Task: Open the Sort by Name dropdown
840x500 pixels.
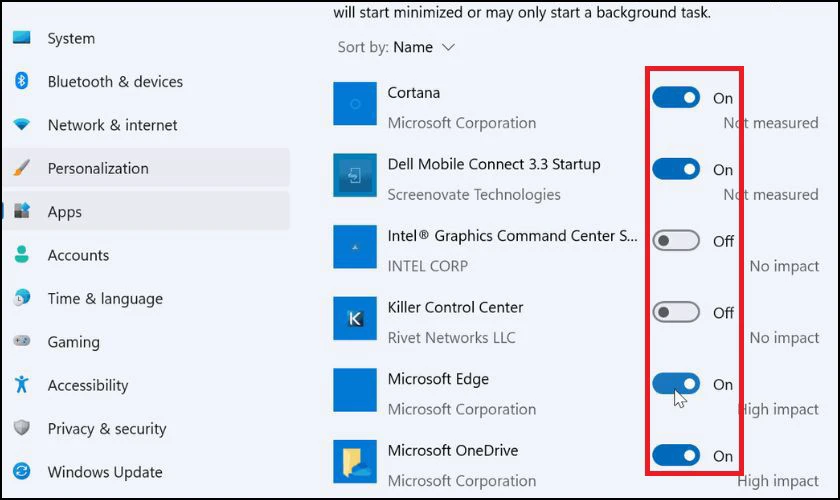Action: [x=396, y=47]
